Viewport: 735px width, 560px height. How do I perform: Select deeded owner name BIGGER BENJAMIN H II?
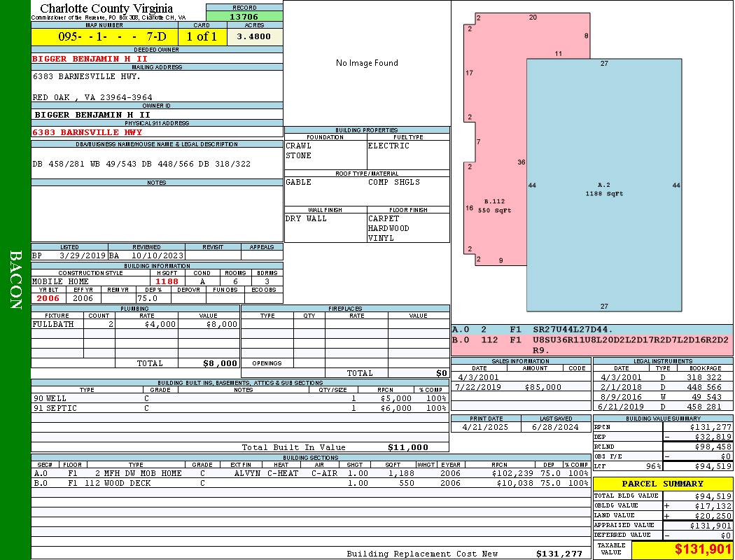(90, 59)
